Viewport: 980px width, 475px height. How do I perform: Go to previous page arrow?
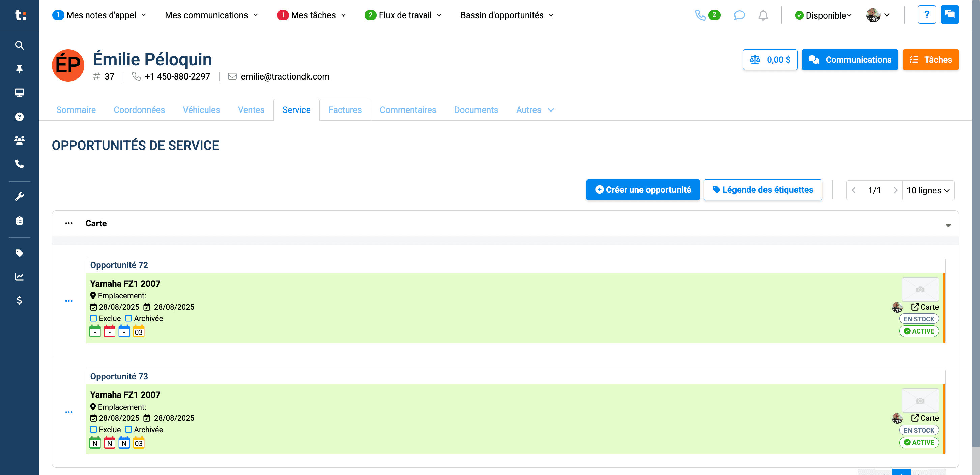[853, 190]
